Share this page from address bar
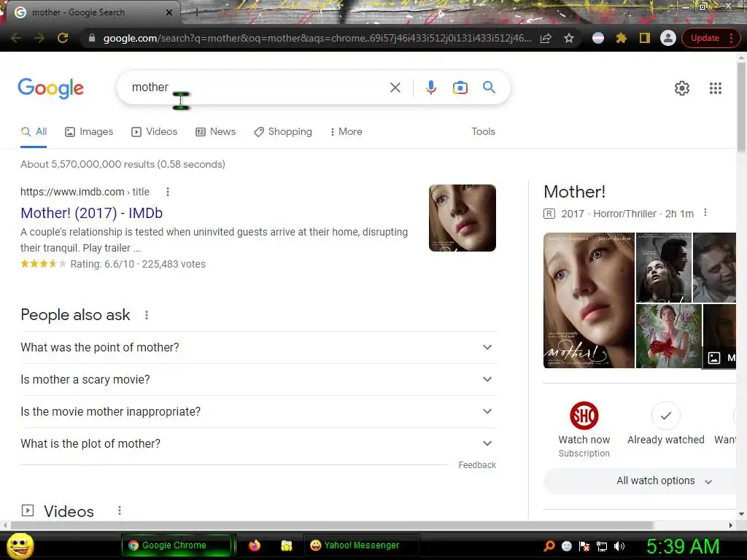Viewport: 747px width, 560px height. pos(546,38)
